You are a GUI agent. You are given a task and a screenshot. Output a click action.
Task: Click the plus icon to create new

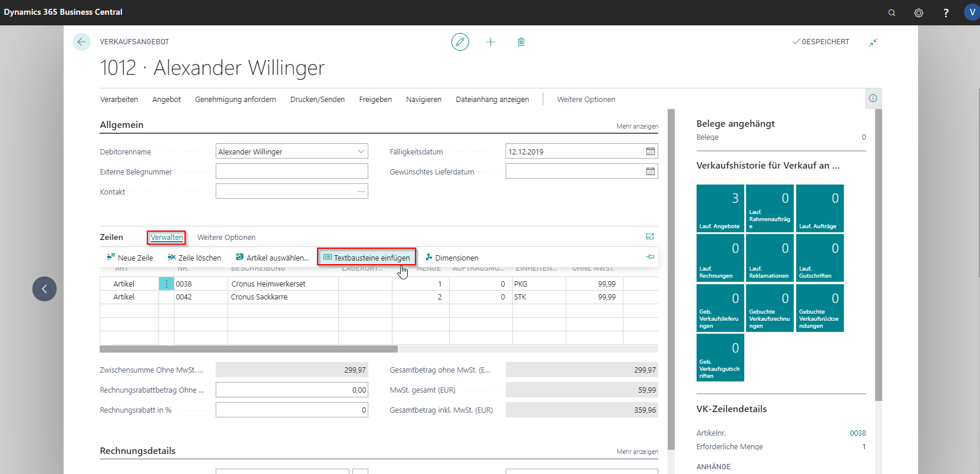(x=490, y=42)
